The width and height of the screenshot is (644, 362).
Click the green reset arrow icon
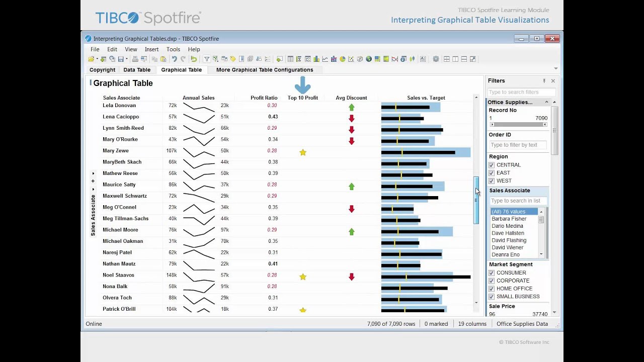(194, 59)
